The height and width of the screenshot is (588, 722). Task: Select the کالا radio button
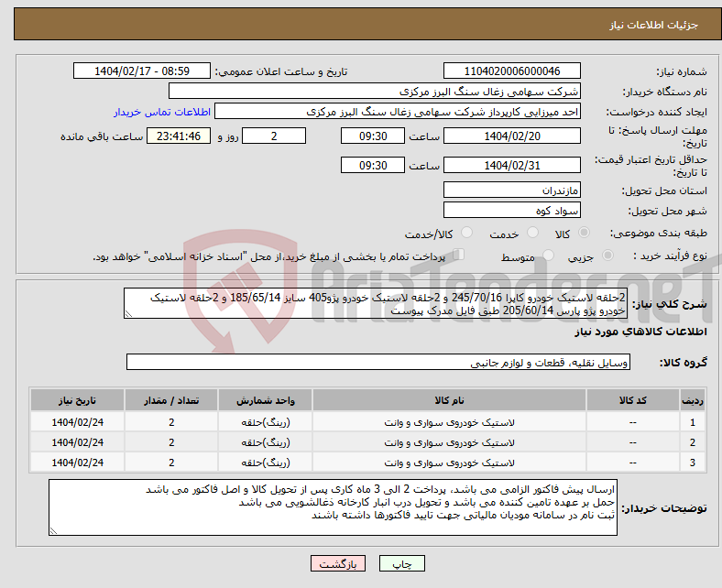[584, 233]
